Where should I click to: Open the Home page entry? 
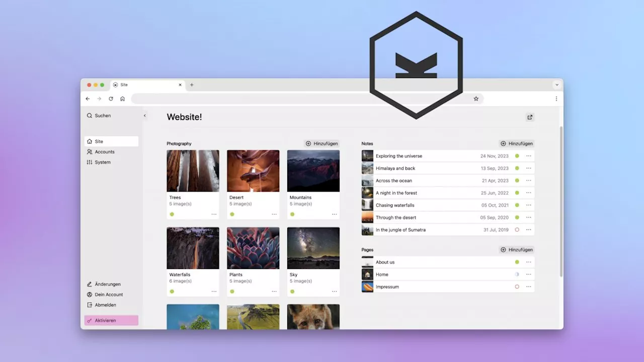(x=448, y=275)
